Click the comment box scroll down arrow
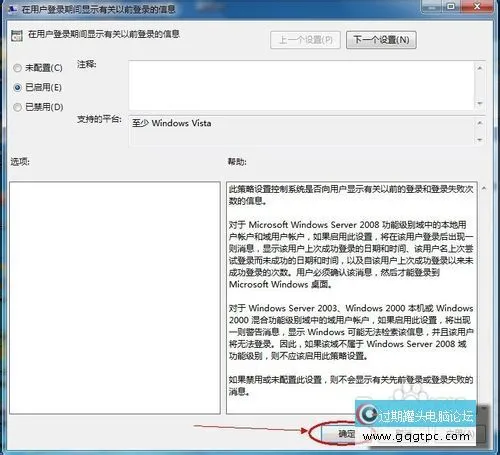Viewport: 500px width, 455px height. point(480,103)
